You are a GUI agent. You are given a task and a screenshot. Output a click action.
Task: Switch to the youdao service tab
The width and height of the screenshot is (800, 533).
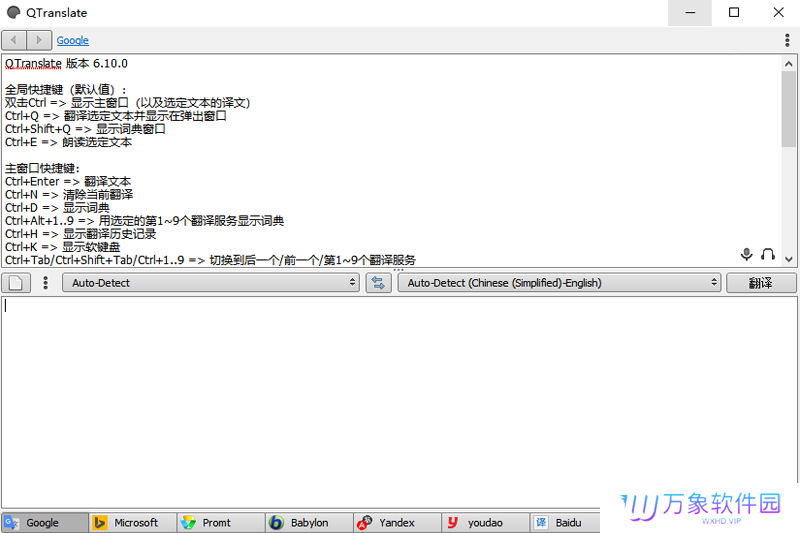click(486, 523)
